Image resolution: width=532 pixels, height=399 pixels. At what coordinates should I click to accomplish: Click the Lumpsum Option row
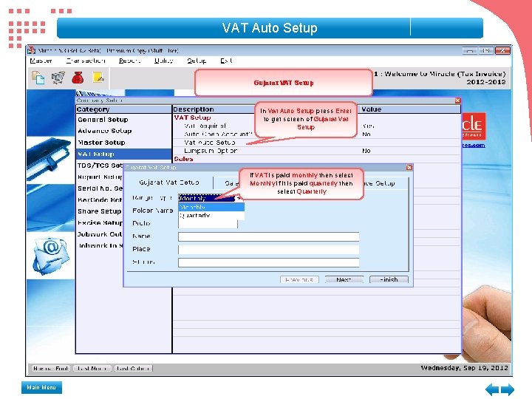[316, 151]
